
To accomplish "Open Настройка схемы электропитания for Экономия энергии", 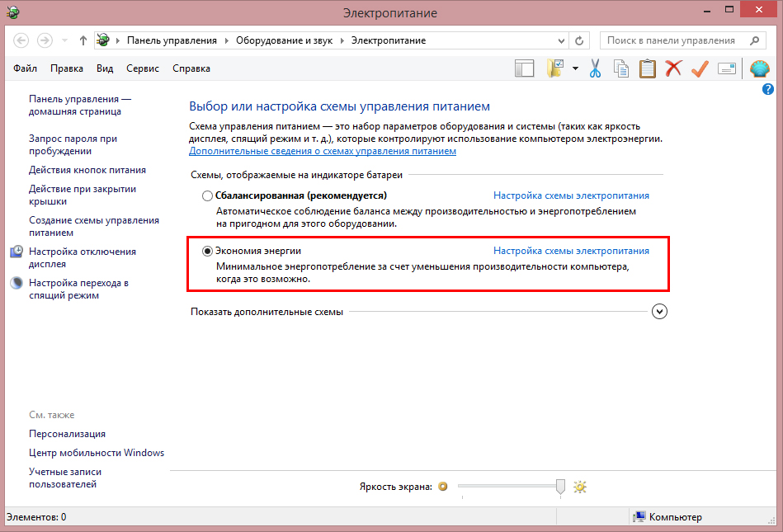I will (571, 251).
